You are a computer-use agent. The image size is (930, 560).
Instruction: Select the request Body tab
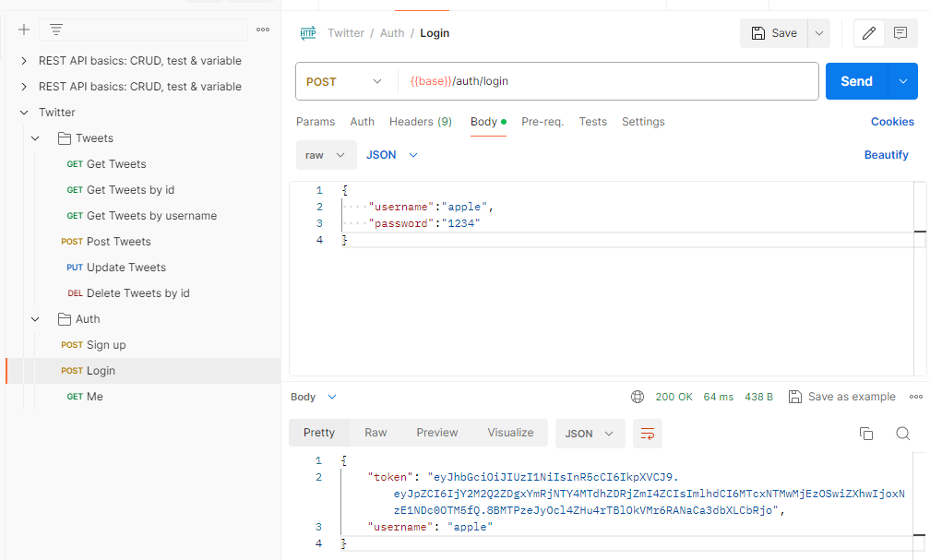488,122
